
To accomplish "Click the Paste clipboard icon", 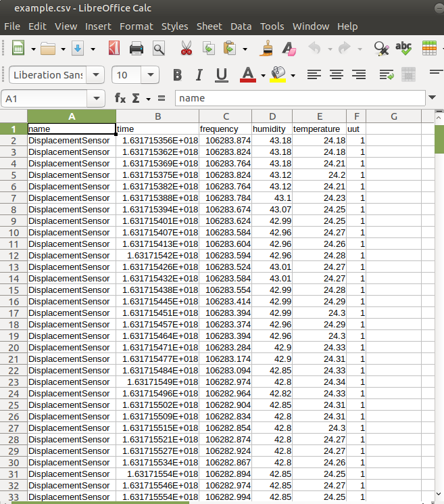I will pyautogui.click(x=230, y=49).
